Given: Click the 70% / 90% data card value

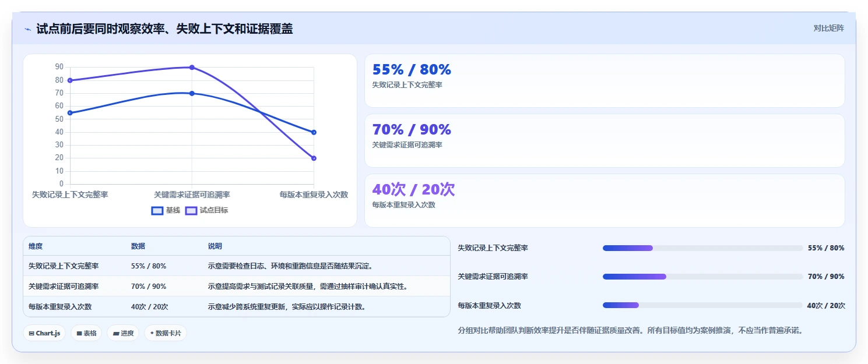Looking at the screenshot, I should (x=412, y=130).
